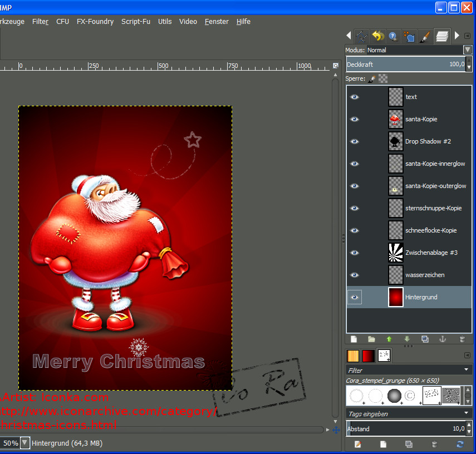The height and width of the screenshot is (454, 476).
Task: Open the Modus blend mode dropdown
Action: [x=467, y=50]
